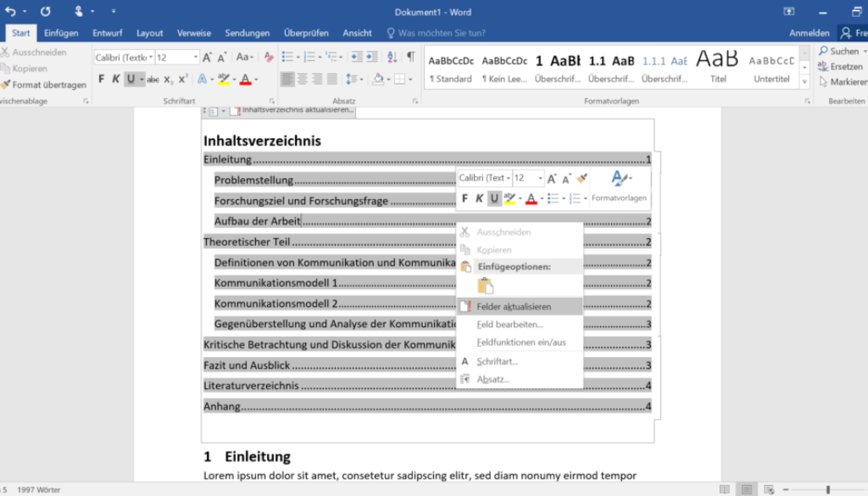Image resolution: width=868 pixels, height=496 pixels.
Task: Click Format painter brush in mini toolbar
Action: click(581, 178)
